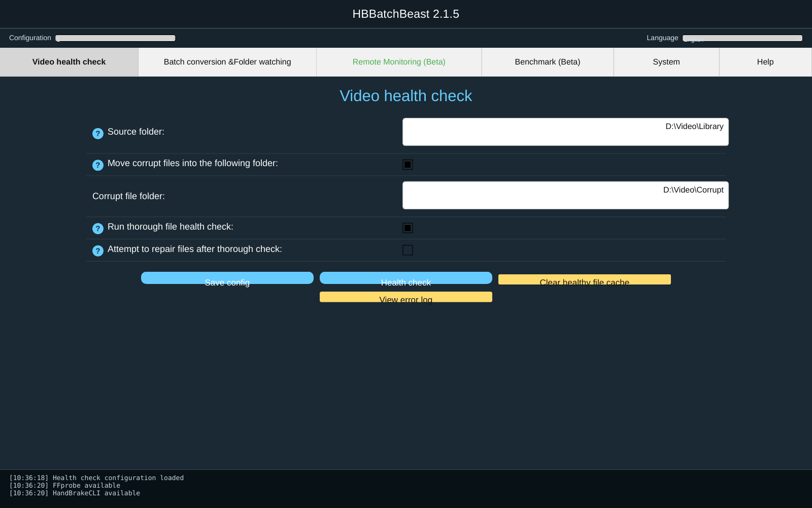The image size is (812, 508).
Task: Click help icon next to Source folder
Action: tap(98, 134)
